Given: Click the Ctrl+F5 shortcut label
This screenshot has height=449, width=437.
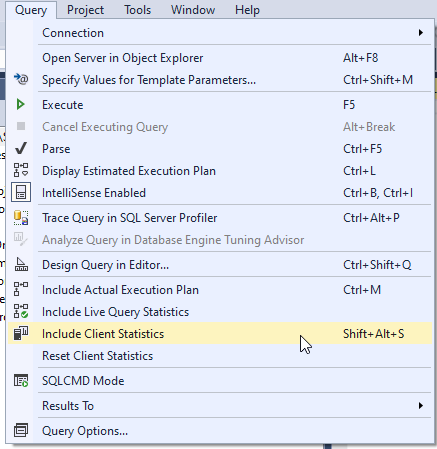Looking at the screenshot, I should [x=363, y=149].
